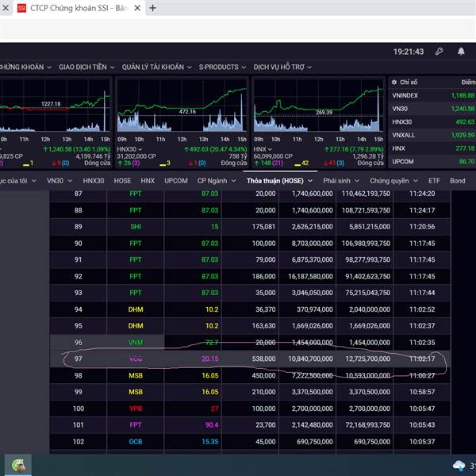Click MSB ticker in row 98
The image size is (476, 476).
click(136, 376)
